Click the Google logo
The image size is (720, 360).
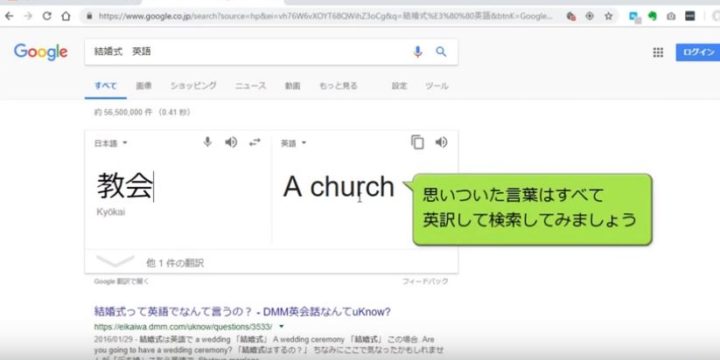click(40, 52)
